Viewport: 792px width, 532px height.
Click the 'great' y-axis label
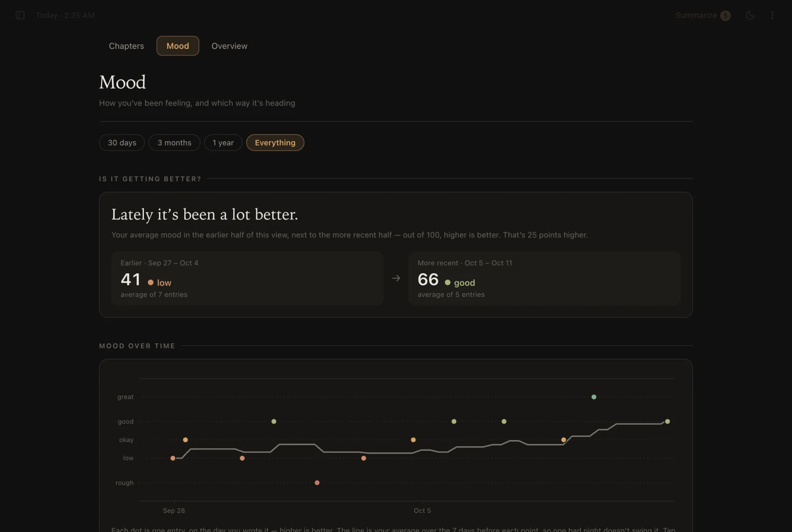coord(125,397)
